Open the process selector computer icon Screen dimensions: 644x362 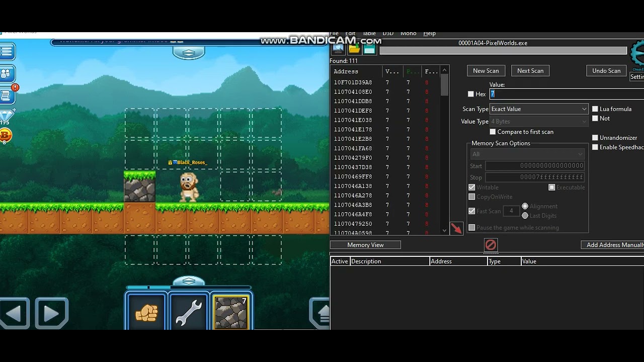(x=338, y=48)
